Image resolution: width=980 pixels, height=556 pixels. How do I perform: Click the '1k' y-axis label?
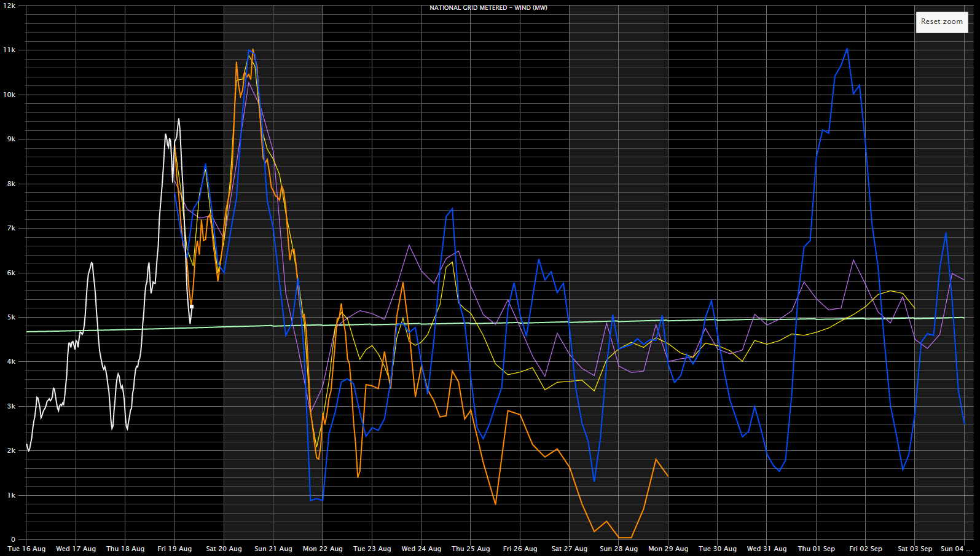(x=11, y=495)
